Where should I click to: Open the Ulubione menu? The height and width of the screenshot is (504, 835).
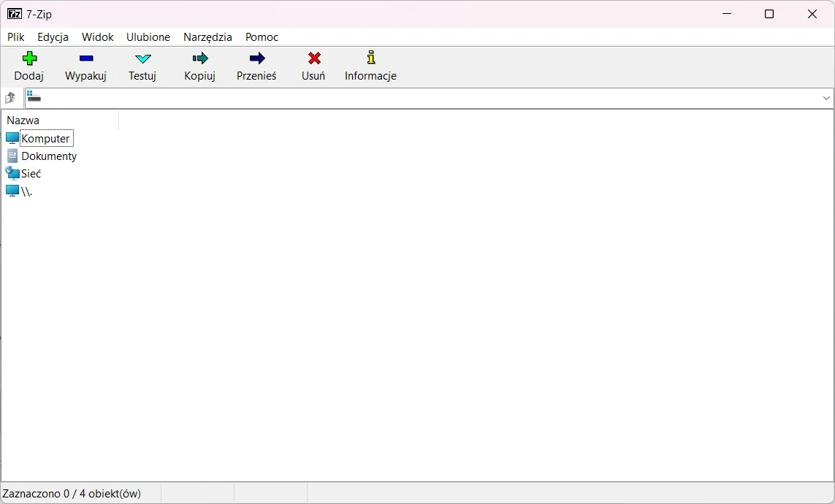tap(148, 37)
